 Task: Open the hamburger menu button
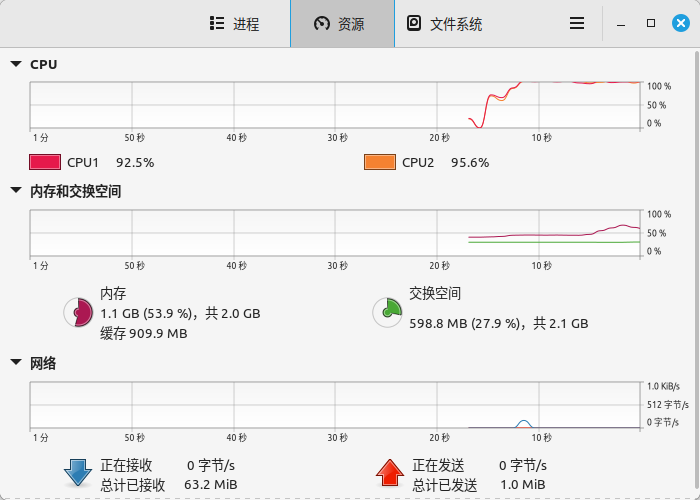[577, 23]
